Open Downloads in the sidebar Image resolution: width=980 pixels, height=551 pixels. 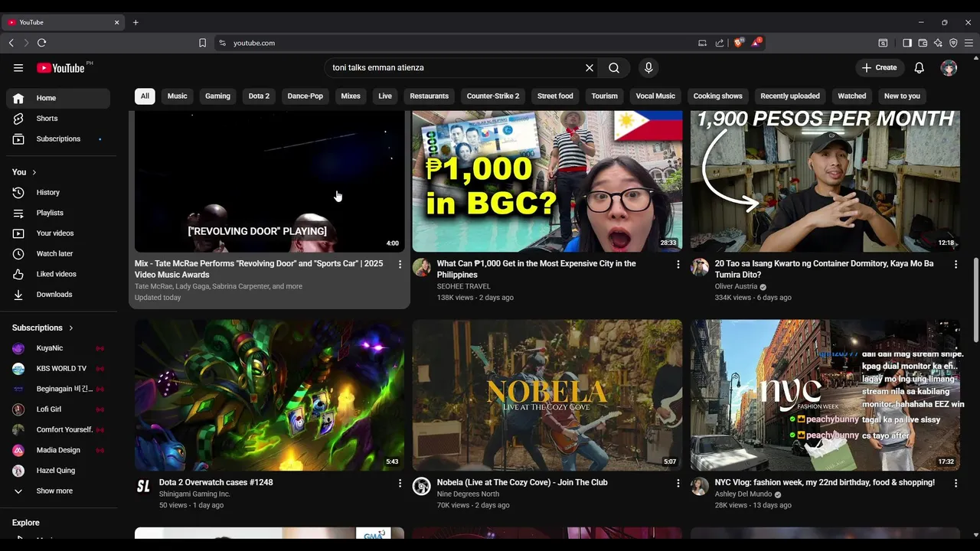click(58, 294)
